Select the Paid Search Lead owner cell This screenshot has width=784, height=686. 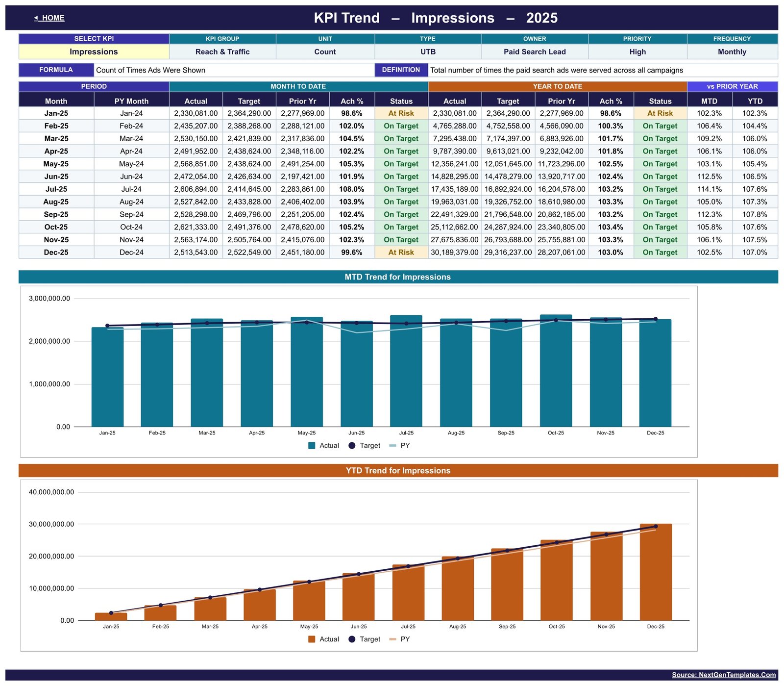[535, 51]
